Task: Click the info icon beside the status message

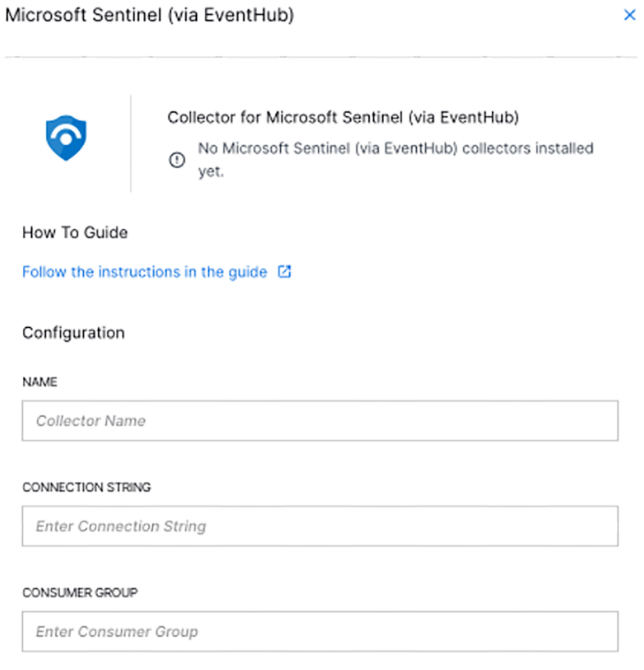Action: pos(177,160)
